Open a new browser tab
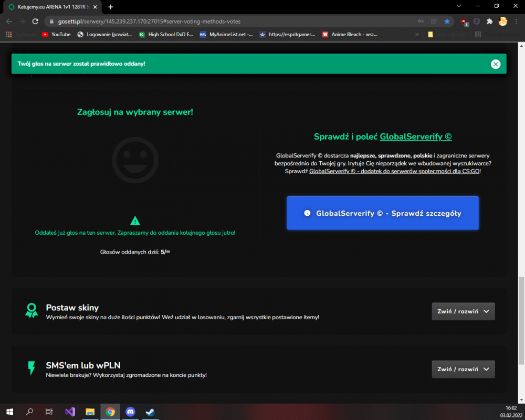Screen dimensions: 525x420 [x=111, y=7]
